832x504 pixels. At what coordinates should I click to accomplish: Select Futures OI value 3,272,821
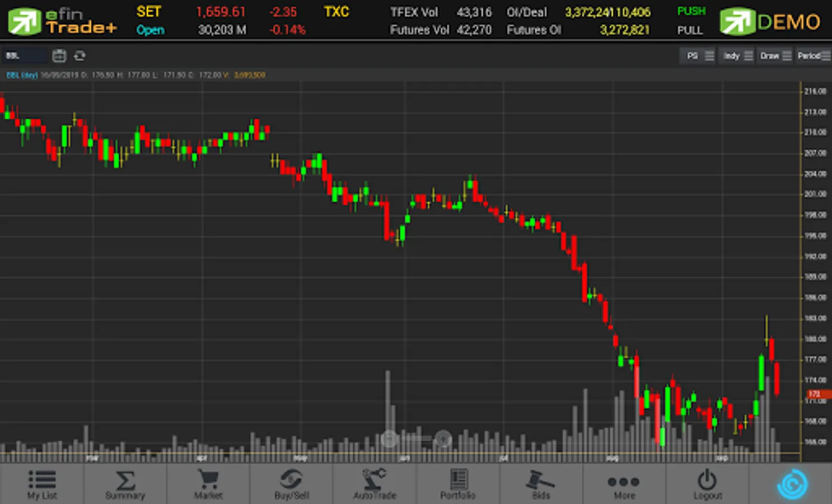[625, 30]
